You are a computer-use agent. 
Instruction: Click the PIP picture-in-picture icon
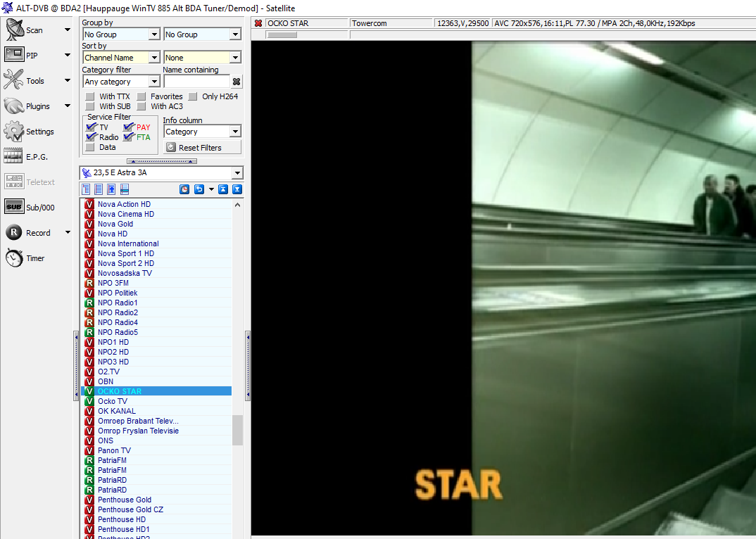tap(15, 56)
